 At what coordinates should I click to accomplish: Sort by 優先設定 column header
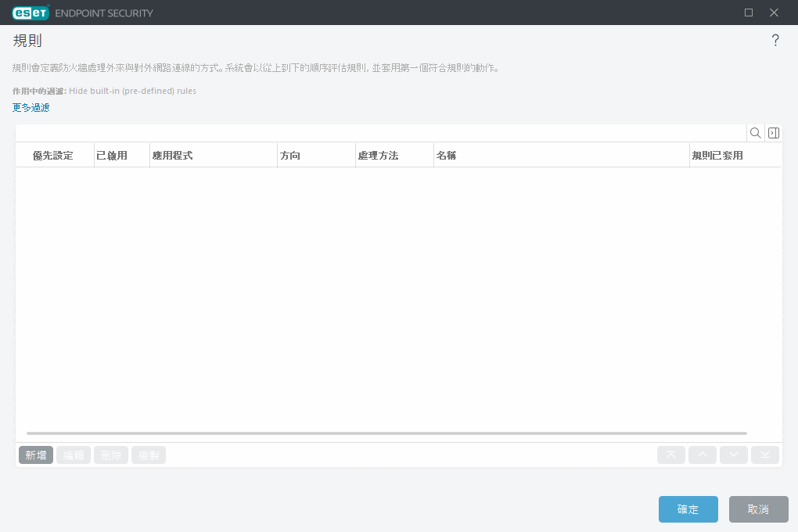[53, 156]
